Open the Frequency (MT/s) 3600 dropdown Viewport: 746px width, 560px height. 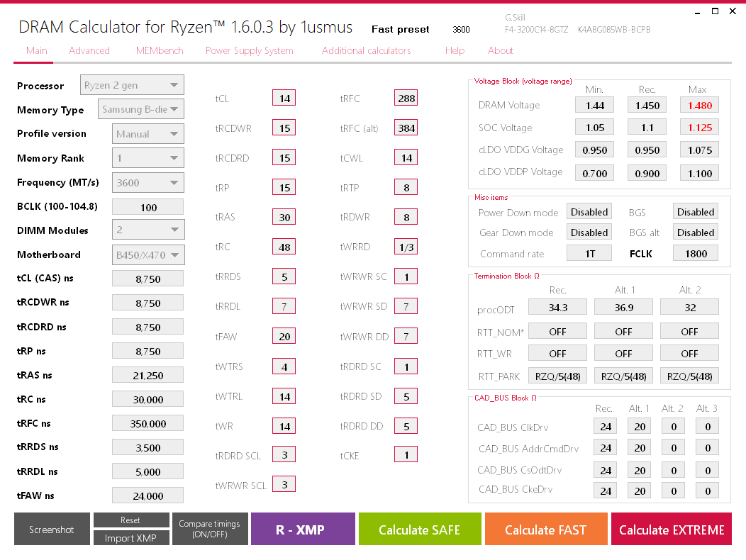pyautogui.click(x=148, y=183)
